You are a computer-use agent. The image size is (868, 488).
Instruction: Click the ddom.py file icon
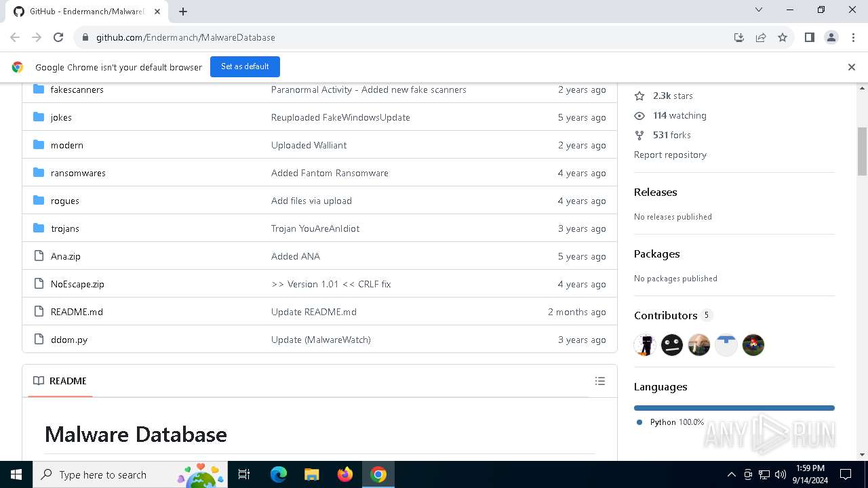pyautogui.click(x=39, y=340)
